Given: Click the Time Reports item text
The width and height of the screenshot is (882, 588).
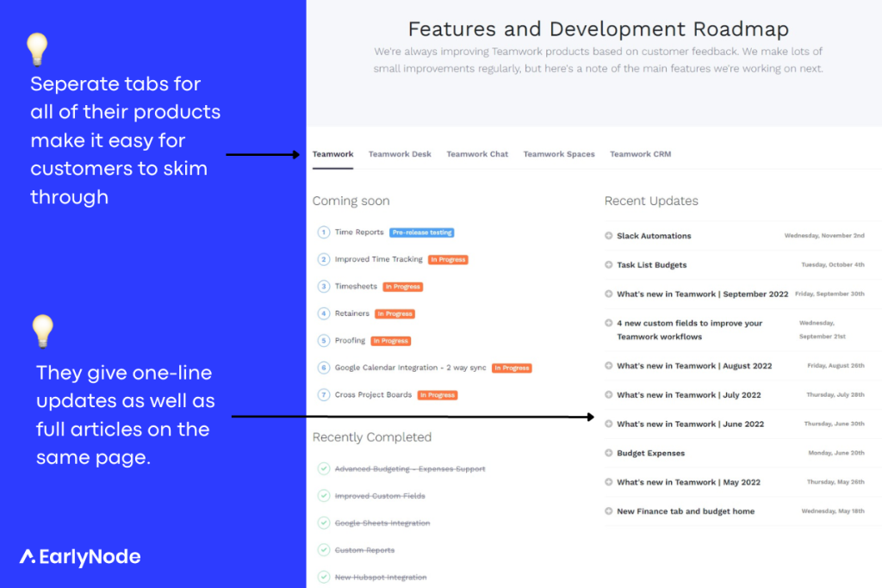Looking at the screenshot, I should point(359,232).
